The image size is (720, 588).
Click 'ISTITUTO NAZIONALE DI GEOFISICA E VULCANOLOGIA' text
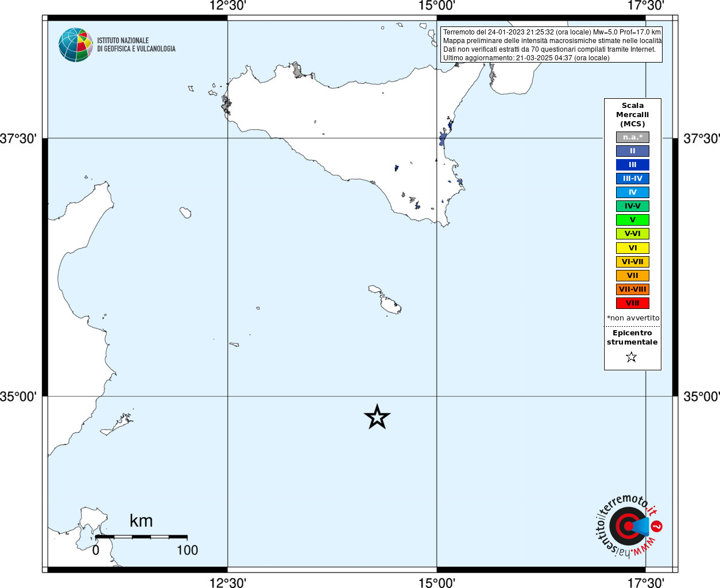pos(136,45)
